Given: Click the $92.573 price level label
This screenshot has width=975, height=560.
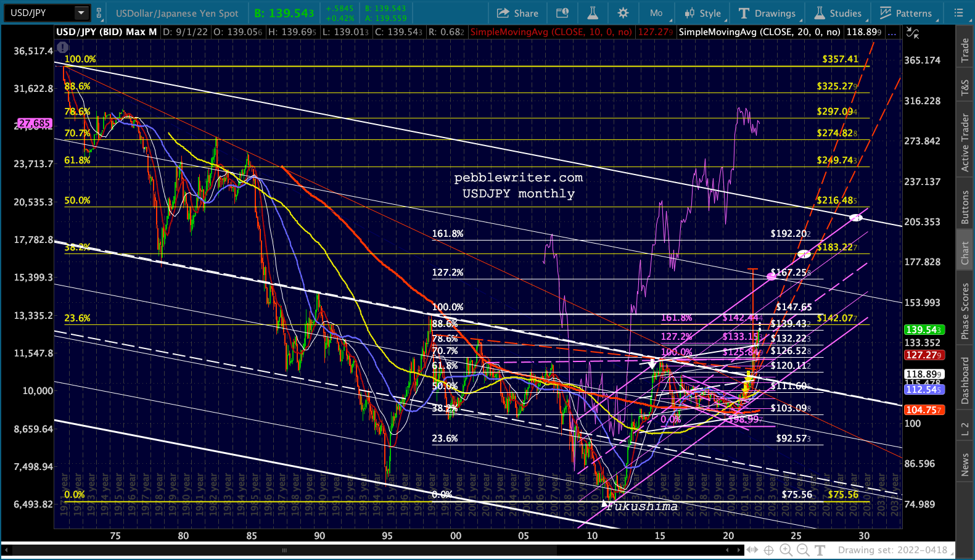Looking at the screenshot, I should coord(793,439).
